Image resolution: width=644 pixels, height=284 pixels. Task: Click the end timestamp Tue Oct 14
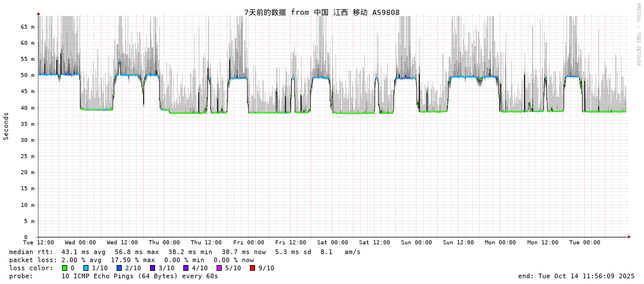click(576, 276)
